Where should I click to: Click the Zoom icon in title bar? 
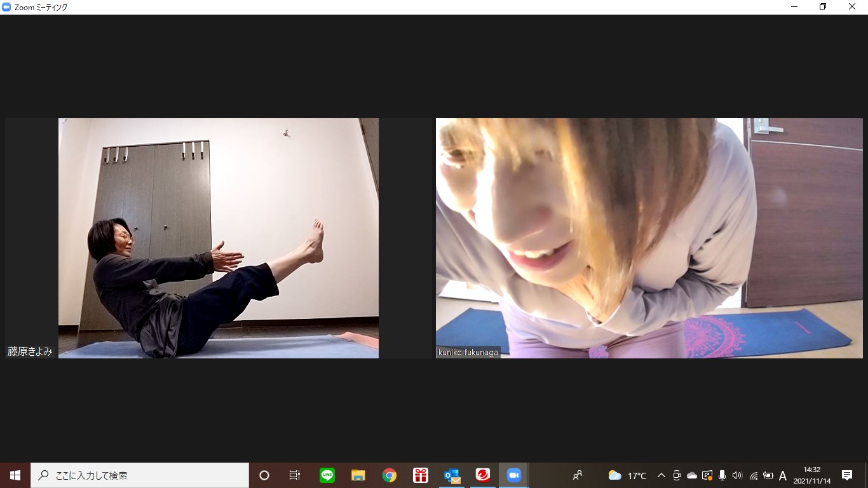pos(6,7)
